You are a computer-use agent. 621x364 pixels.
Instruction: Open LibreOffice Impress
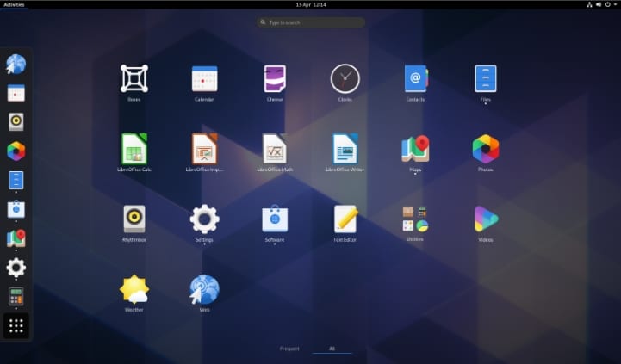pos(204,149)
